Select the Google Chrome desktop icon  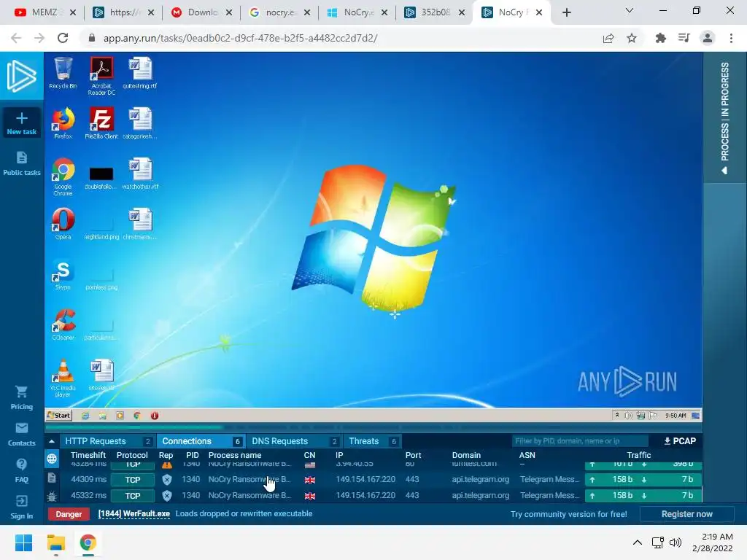[x=63, y=176]
